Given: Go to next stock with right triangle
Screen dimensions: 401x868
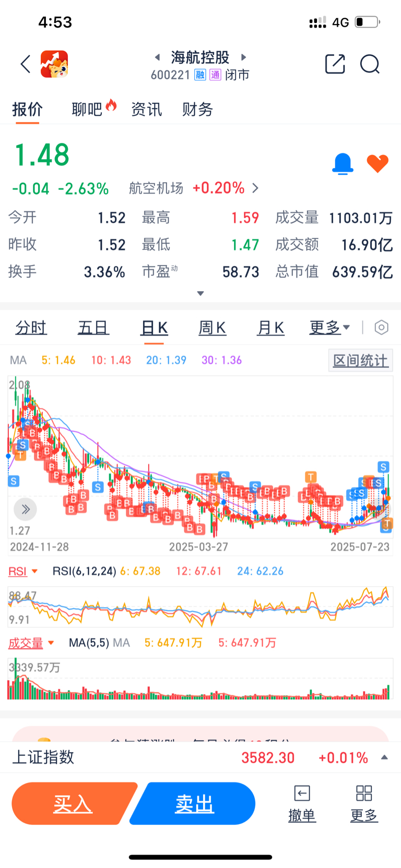Looking at the screenshot, I should (243, 57).
